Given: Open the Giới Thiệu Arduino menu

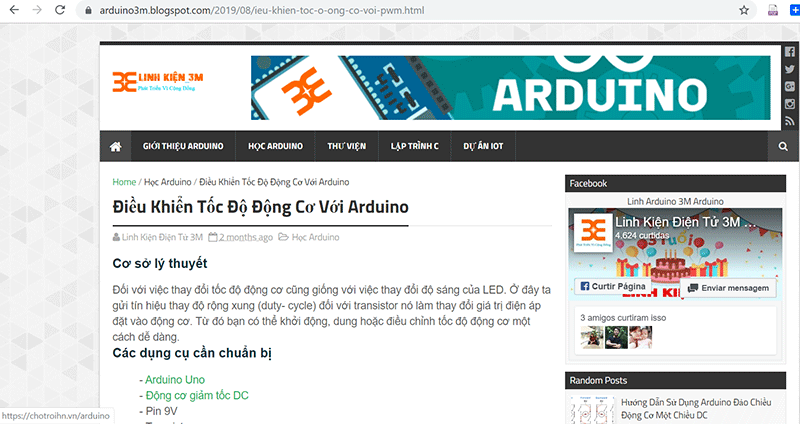Looking at the screenshot, I should point(183,146).
